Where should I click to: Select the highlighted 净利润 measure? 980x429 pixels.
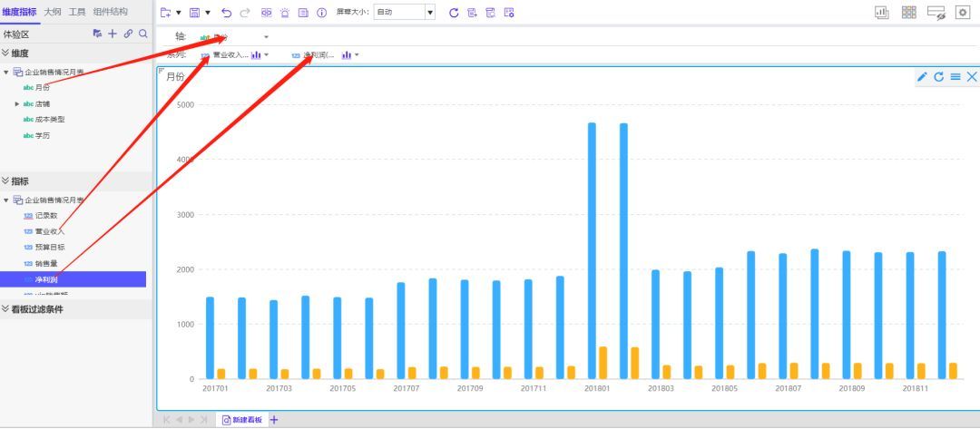point(73,279)
